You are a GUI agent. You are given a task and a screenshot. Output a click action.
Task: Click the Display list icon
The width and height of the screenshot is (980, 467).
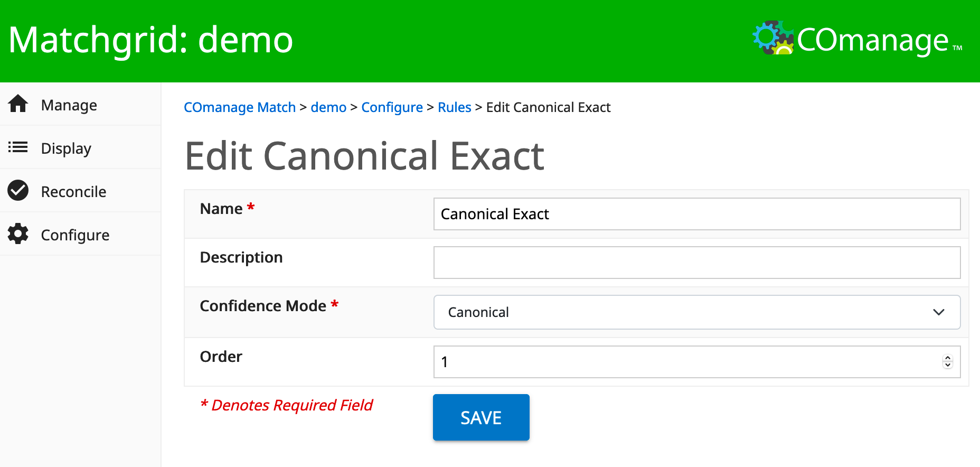[x=18, y=147]
